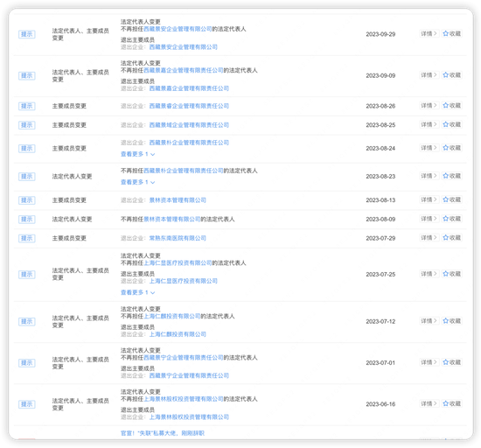Viewport: 481px width, 448px height.
Task: Click the 提示 tag on the 2023-07-12 row
Action: 27,322
